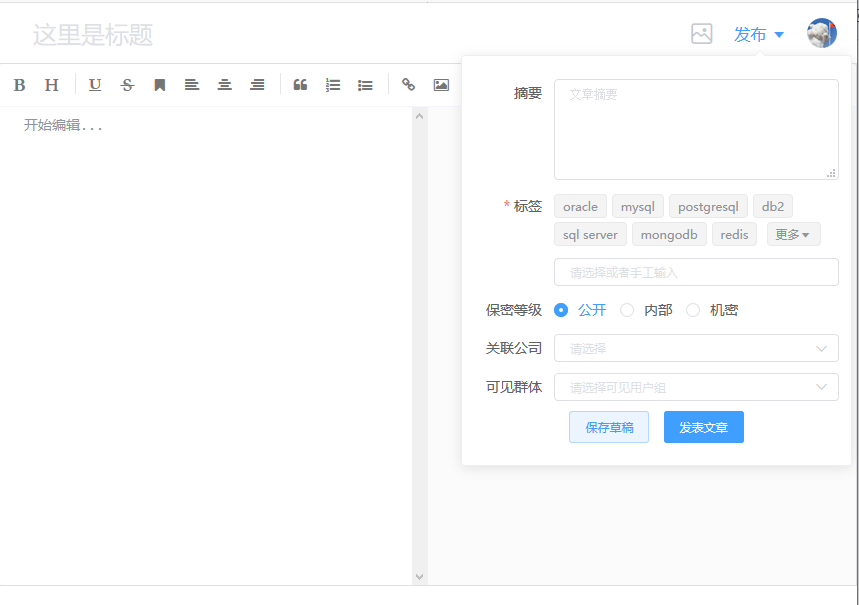Click into the 摘要 summary text area

coord(695,130)
